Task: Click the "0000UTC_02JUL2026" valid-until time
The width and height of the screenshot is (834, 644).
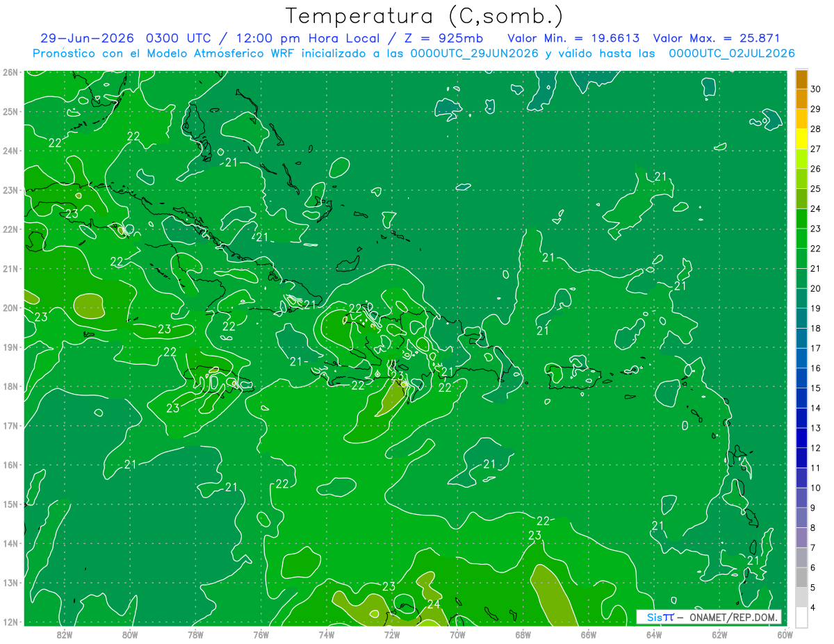Action: tap(732, 53)
